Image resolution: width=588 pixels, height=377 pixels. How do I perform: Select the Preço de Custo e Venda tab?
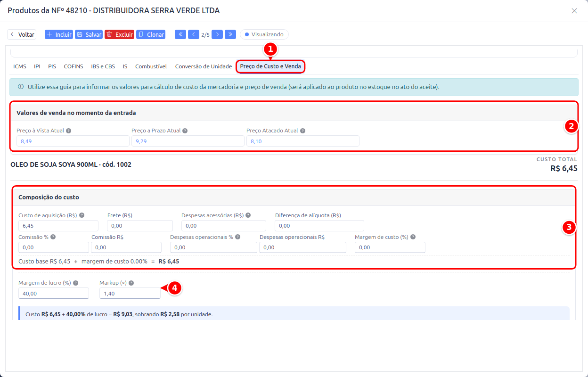[x=270, y=66]
